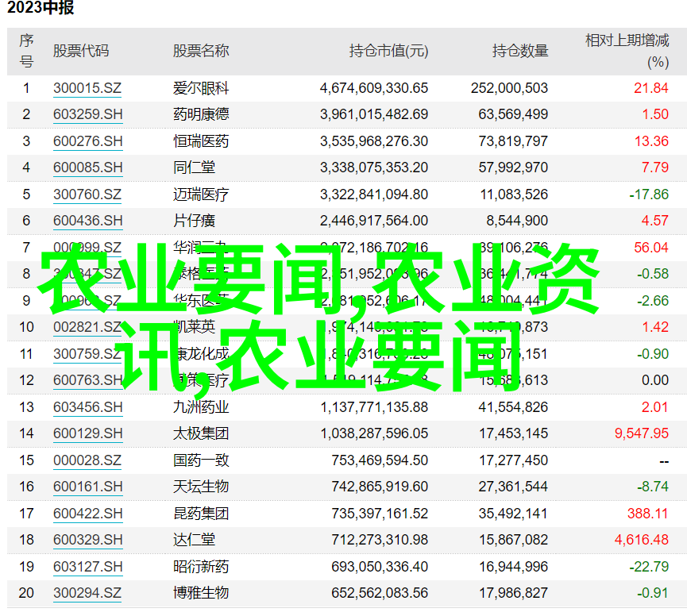Select holding quantity 252,000,503
This screenshot has width=687, height=616.
509,88
